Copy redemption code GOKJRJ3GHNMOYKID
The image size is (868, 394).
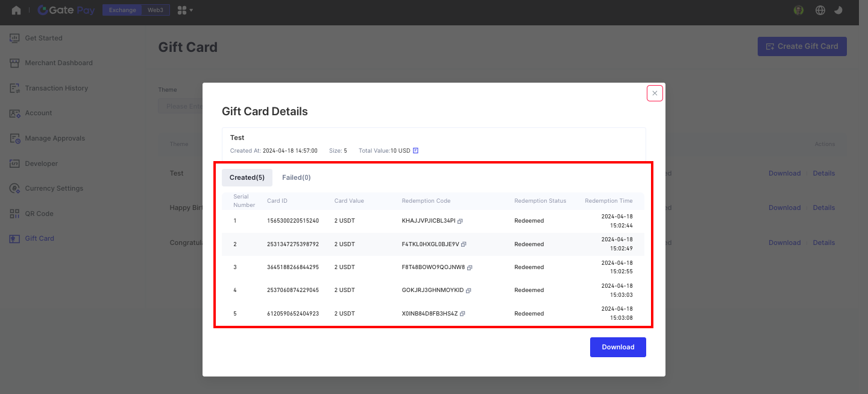coord(468,290)
